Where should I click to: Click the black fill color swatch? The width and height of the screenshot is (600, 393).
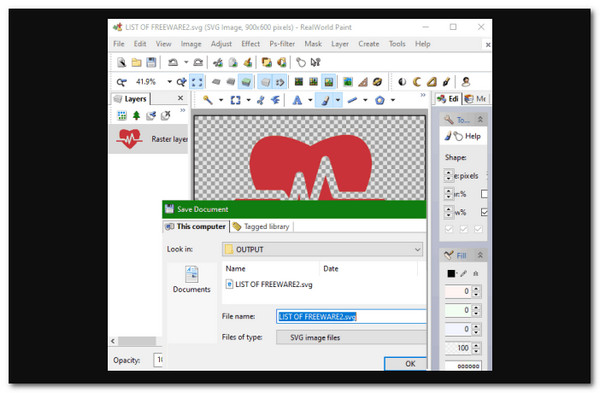click(451, 273)
